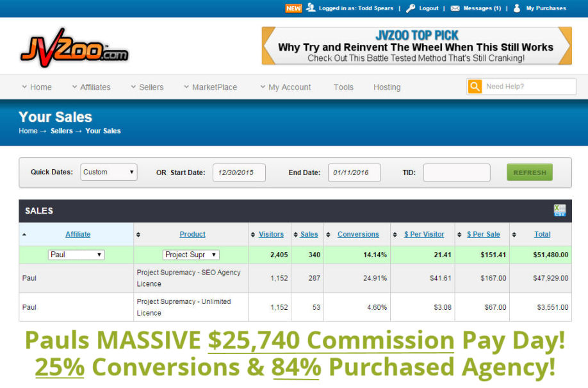Click the Start Date field 12/30/2015
This screenshot has width=588, height=388.
click(239, 173)
